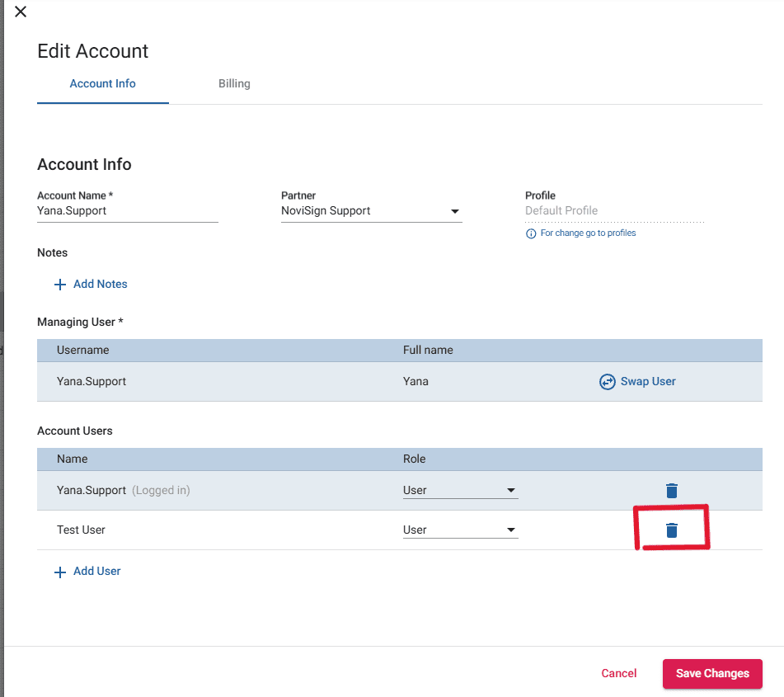
Task: Click the Swap User text label
Action: tap(648, 382)
